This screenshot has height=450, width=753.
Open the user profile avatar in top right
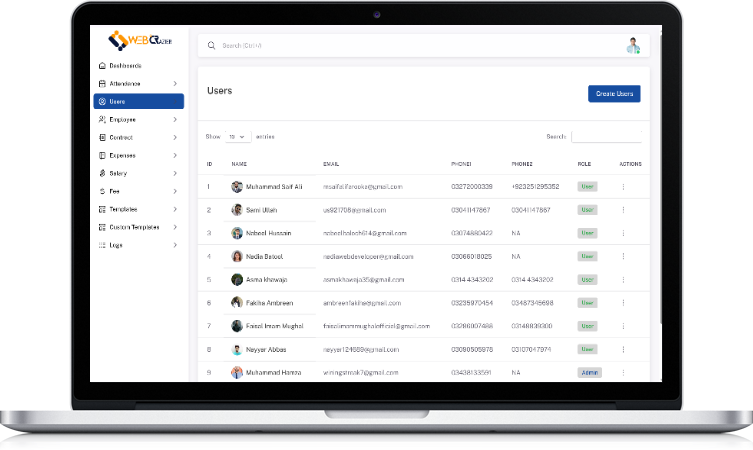point(632,46)
